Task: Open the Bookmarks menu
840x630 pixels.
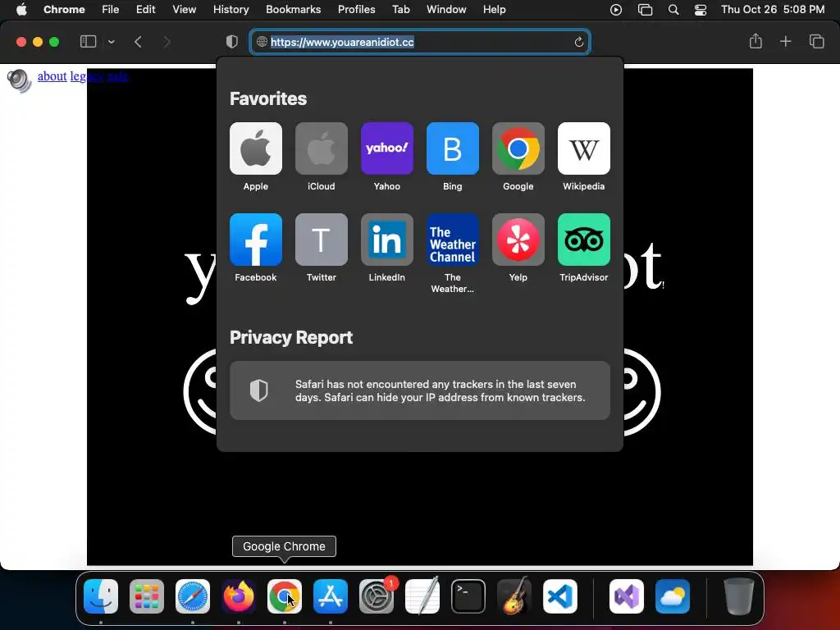Action: (x=293, y=9)
